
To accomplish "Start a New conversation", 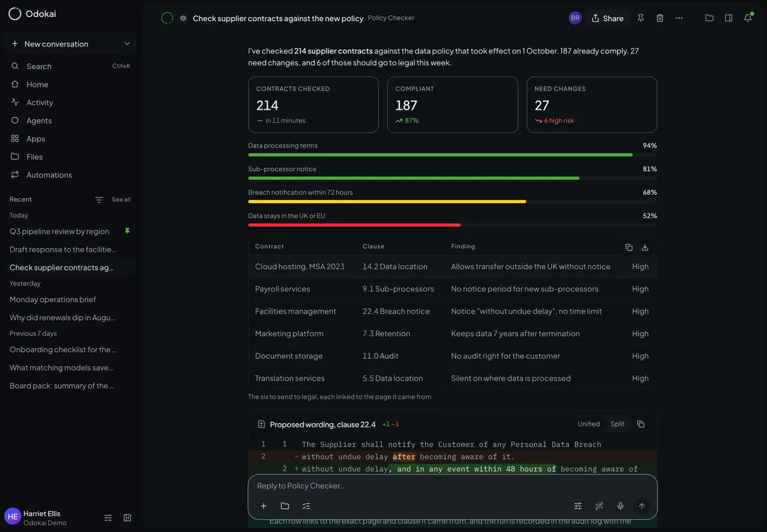I will click(61, 44).
